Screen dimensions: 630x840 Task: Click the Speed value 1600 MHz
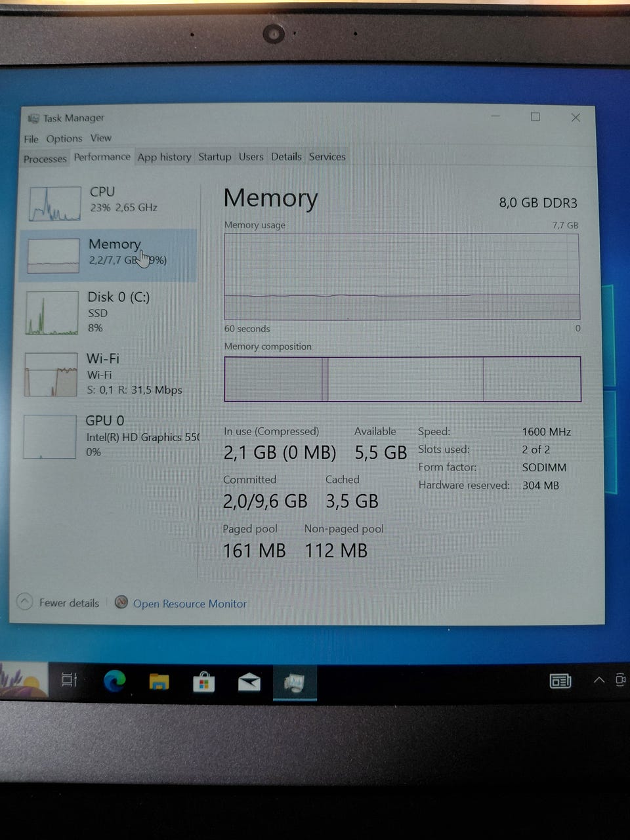(546, 432)
